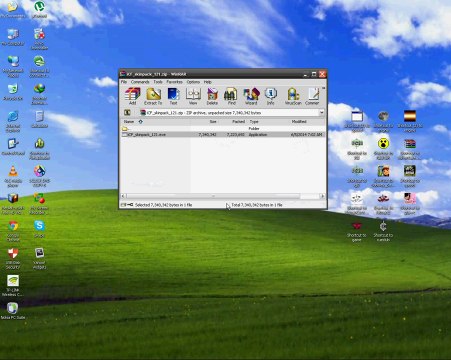Open the File menu in WinRAR

click(124, 82)
